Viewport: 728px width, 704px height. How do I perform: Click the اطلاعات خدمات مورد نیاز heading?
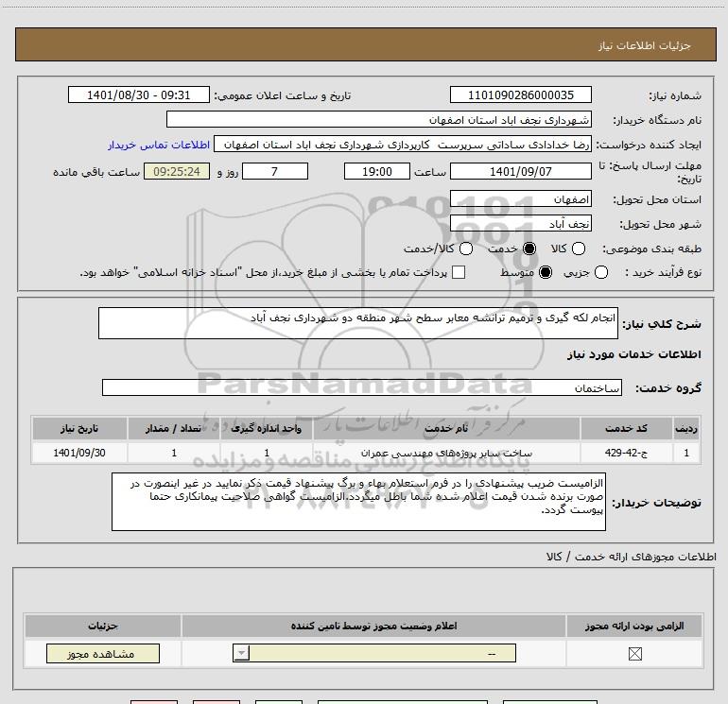tap(633, 354)
